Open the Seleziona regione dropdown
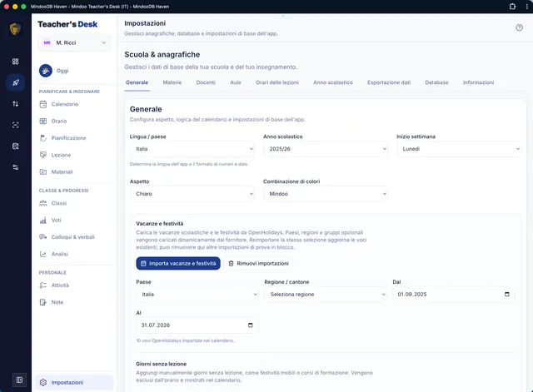533x392 pixels. coord(326,294)
